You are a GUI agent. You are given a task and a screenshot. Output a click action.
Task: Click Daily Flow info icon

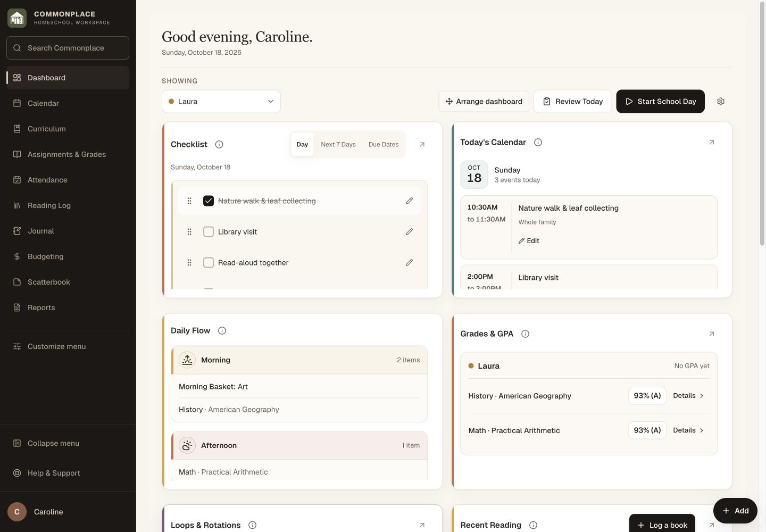[x=222, y=330]
